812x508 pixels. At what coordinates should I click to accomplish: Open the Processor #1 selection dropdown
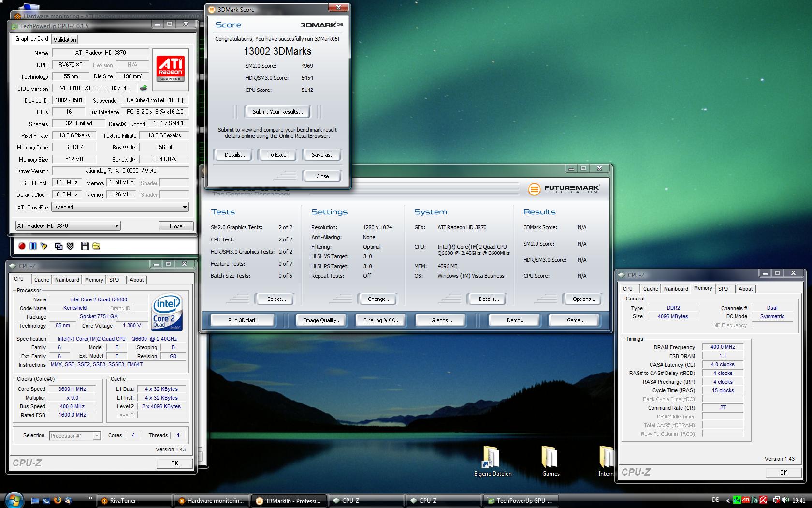click(75, 436)
